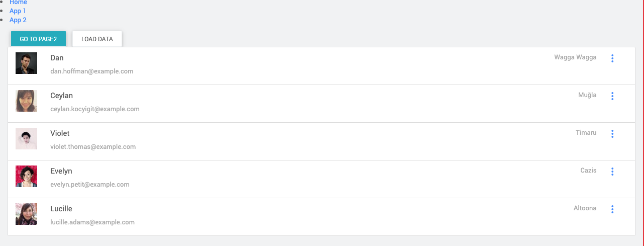Open the three-dot menu for Dan
The image size is (644, 246).
point(612,58)
